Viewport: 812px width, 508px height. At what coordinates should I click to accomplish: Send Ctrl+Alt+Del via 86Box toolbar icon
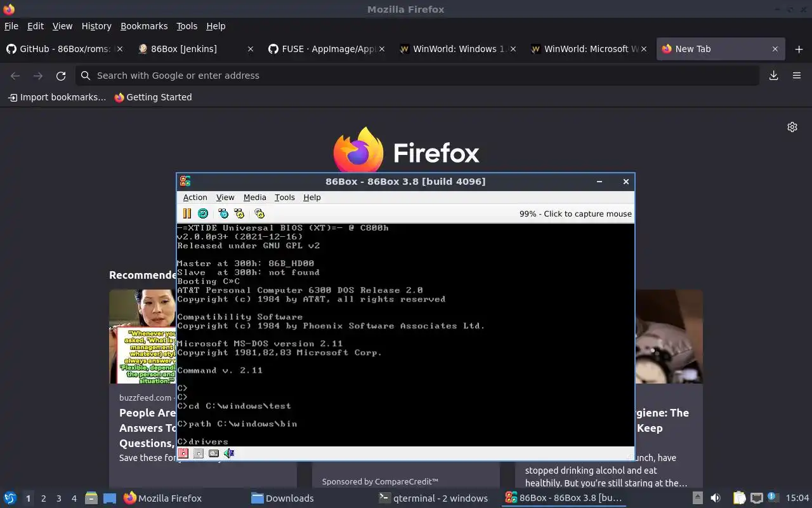tap(223, 214)
